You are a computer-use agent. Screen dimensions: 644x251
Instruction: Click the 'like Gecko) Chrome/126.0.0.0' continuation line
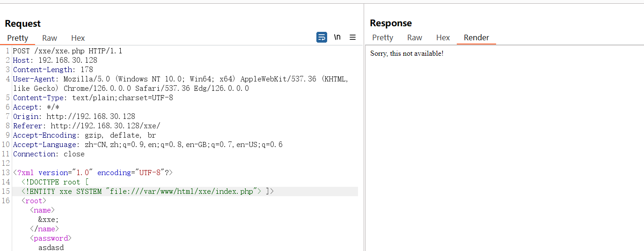click(131, 88)
